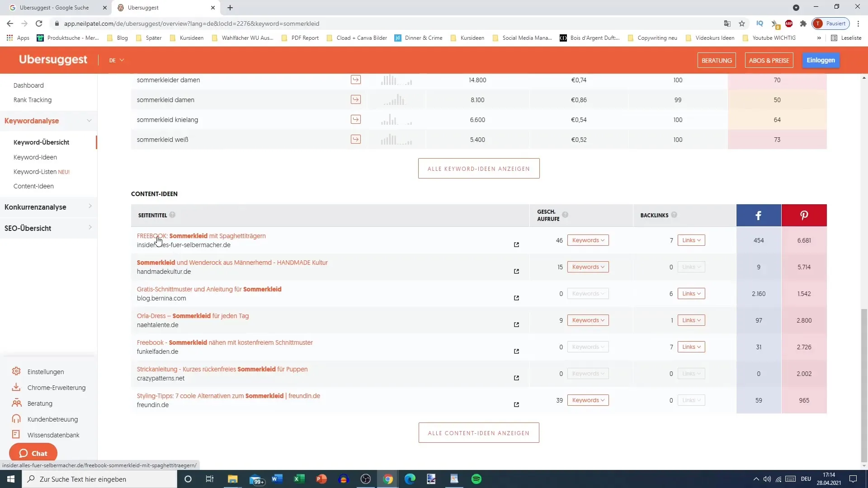This screenshot has height=488, width=868.
Task: Click help icon next to Gesch. Aufrufe
Action: 565,215
